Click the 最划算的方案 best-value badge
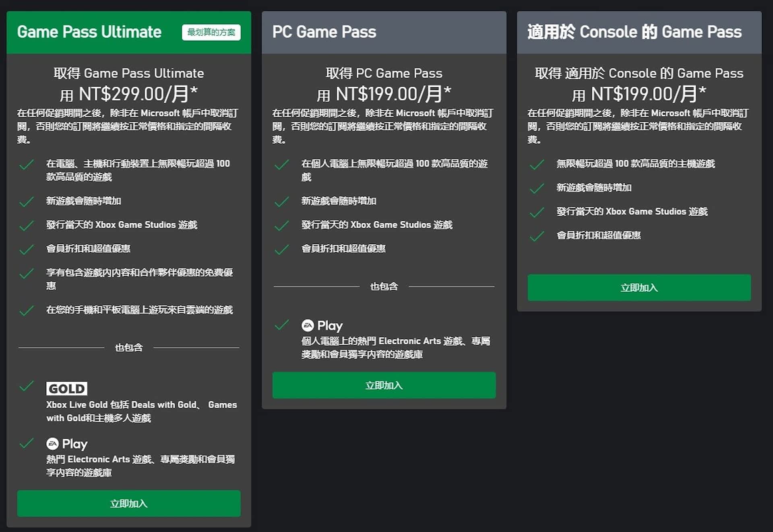 (211, 32)
